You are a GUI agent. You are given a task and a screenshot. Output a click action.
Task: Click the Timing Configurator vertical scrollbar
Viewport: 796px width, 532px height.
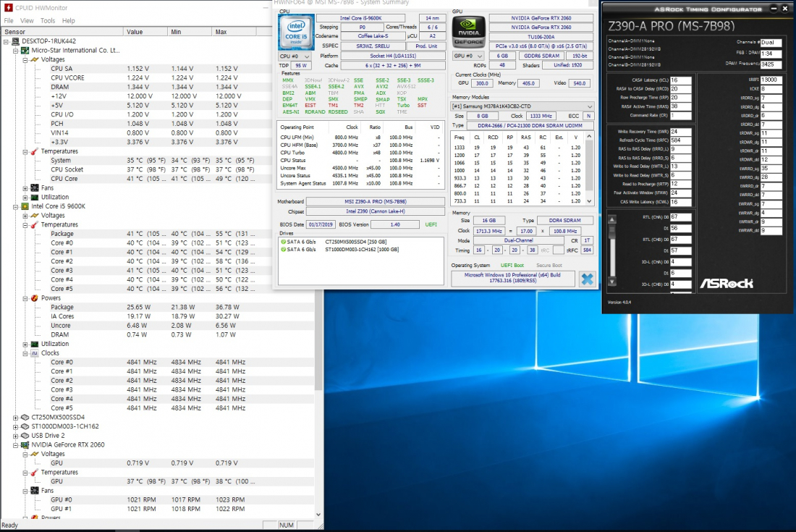(612, 250)
